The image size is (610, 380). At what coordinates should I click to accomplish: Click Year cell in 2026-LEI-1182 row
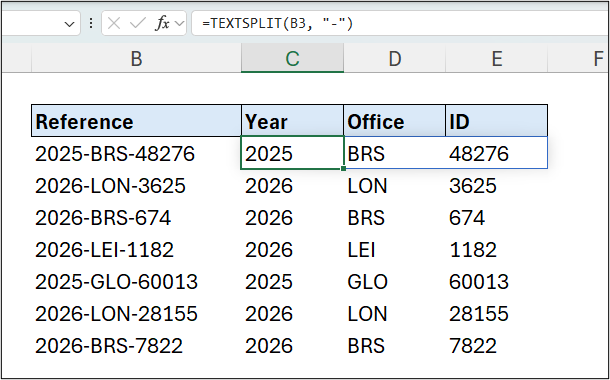(x=292, y=249)
